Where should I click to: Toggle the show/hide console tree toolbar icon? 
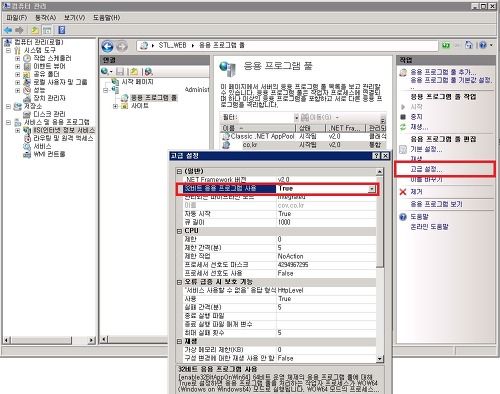click(x=47, y=30)
